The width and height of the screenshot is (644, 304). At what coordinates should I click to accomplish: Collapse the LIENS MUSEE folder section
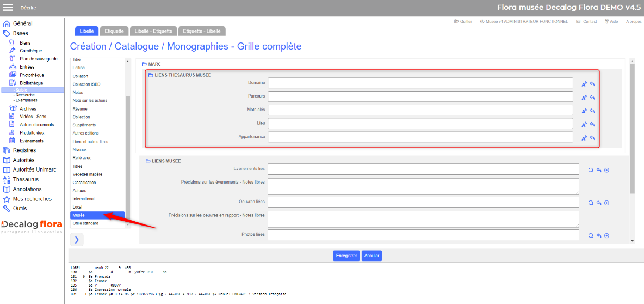click(x=148, y=161)
